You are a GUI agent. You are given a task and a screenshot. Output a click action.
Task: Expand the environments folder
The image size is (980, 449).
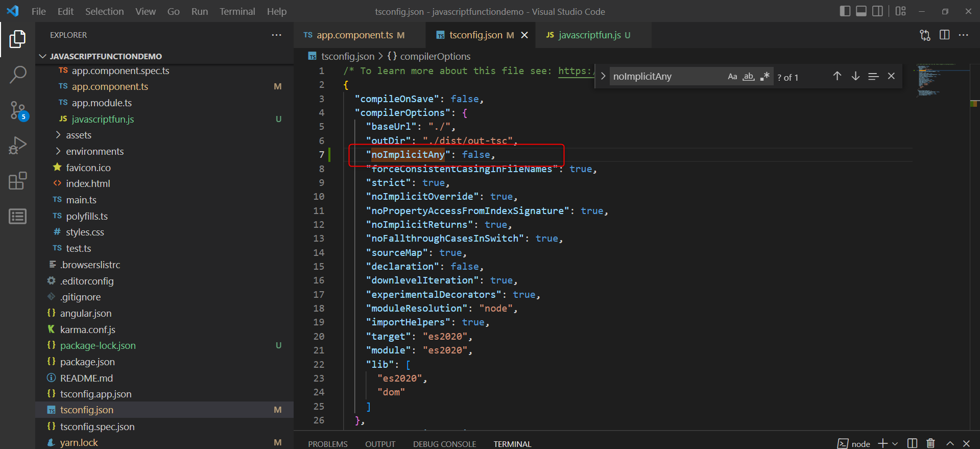[94, 151]
